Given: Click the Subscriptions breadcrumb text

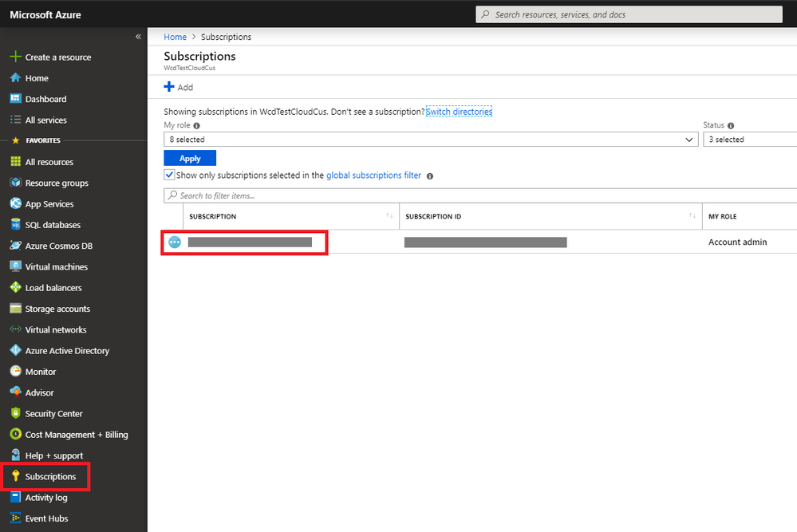Looking at the screenshot, I should tap(227, 37).
